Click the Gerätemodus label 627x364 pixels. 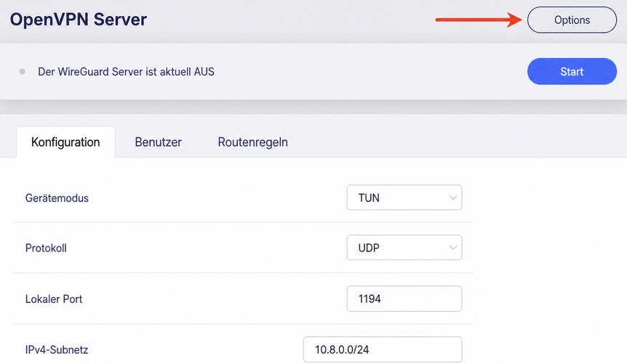(57, 198)
